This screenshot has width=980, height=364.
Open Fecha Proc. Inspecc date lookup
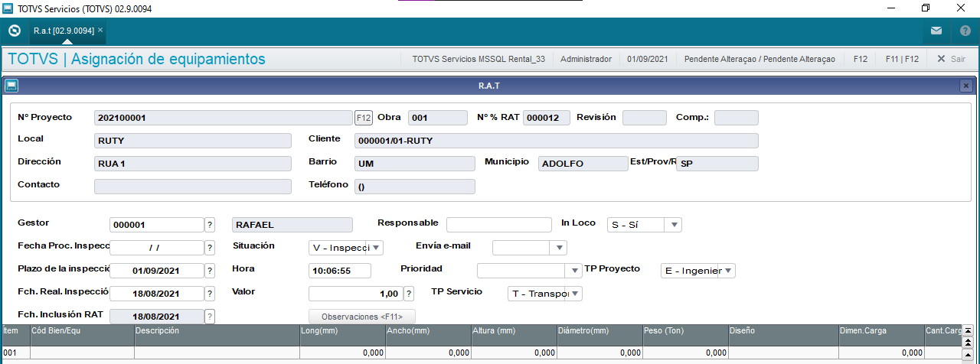[x=210, y=248]
